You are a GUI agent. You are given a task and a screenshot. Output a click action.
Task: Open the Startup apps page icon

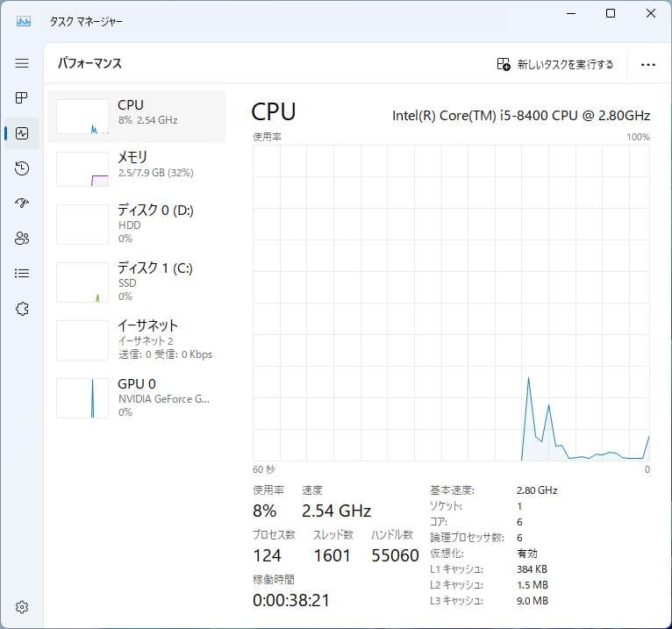pyautogui.click(x=22, y=204)
